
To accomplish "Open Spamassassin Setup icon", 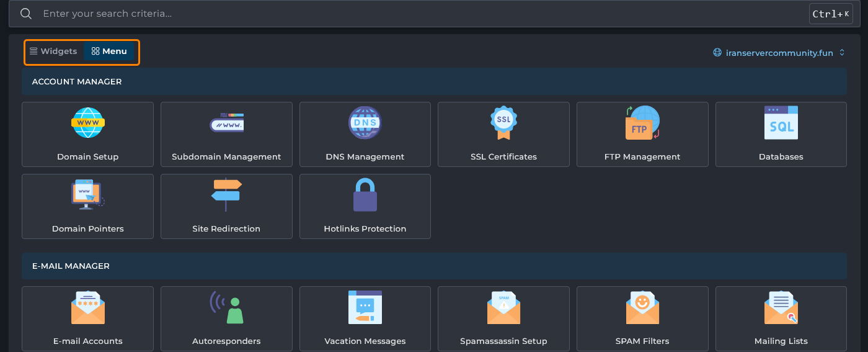I will click(503, 307).
